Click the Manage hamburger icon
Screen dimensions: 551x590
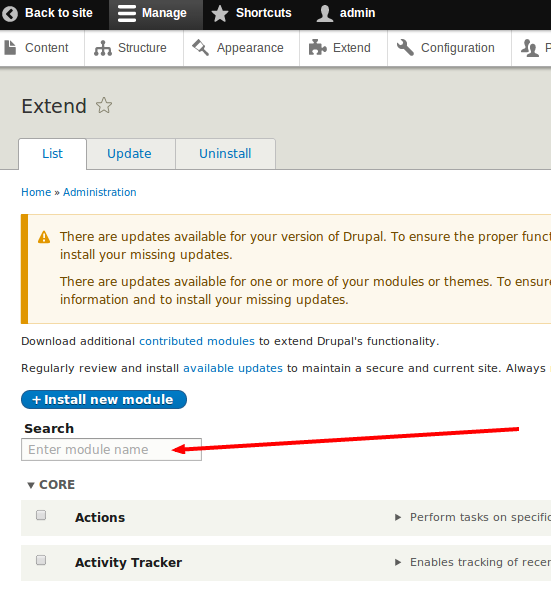click(x=127, y=14)
